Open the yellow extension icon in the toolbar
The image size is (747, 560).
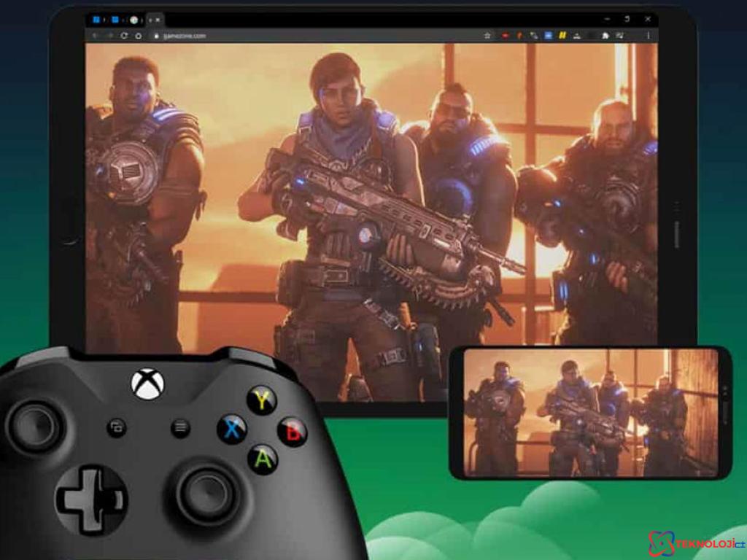[562, 35]
